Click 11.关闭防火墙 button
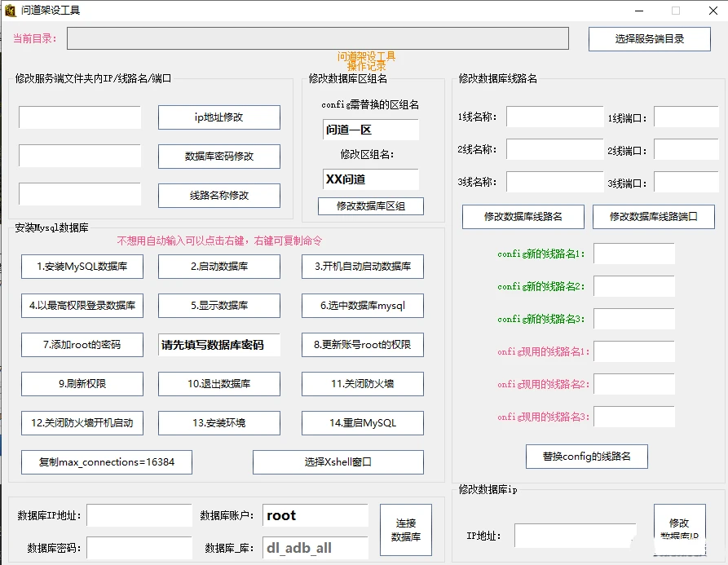The height and width of the screenshot is (565, 728). coord(362,384)
